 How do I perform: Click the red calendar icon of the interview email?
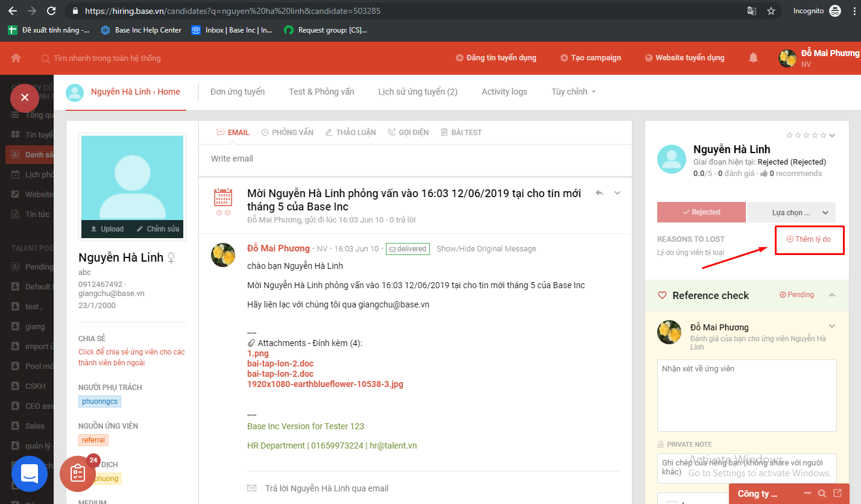[x=223, y=198]
